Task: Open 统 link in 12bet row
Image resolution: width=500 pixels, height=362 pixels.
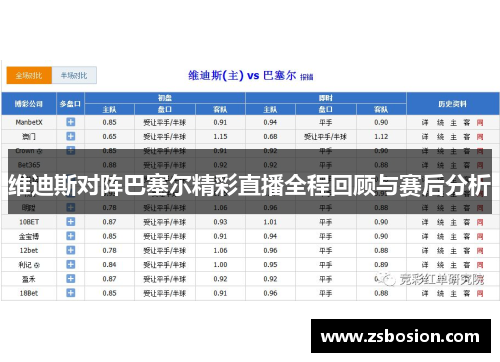Action: point(440,251)
